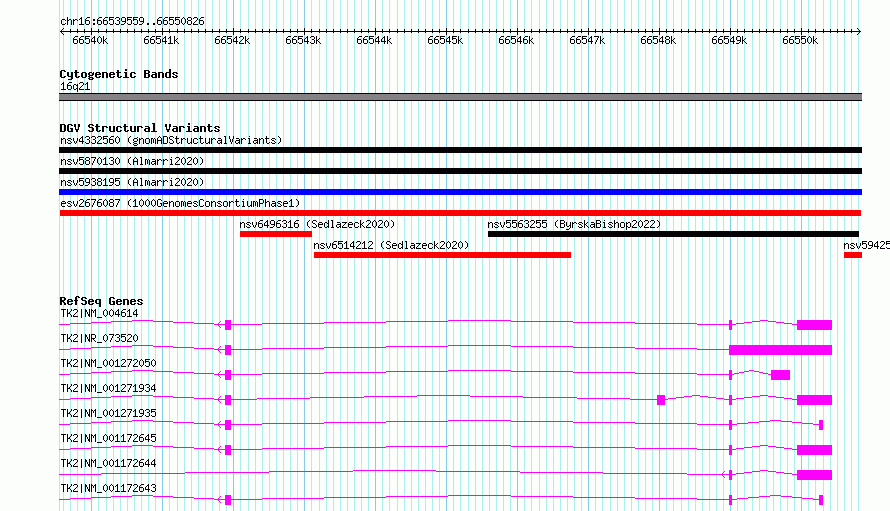Select the 66549k ruler tick label
The image size is (890, 511).
(x=729, y=40)
